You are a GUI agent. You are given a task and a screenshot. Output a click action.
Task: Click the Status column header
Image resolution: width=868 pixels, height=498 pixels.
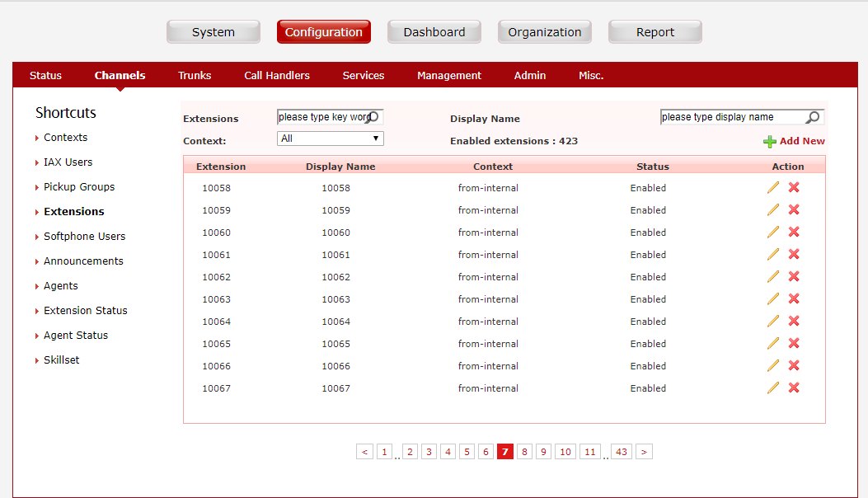(x=653, y=167)
